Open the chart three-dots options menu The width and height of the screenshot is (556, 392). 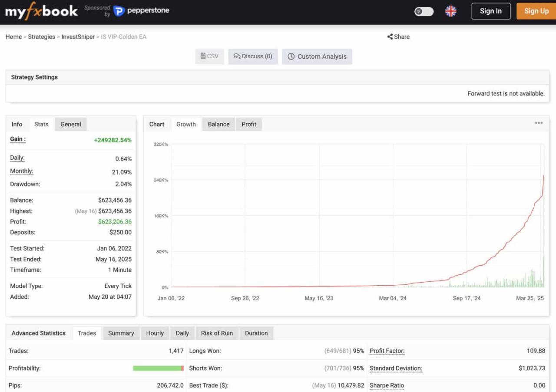point(539,123)
